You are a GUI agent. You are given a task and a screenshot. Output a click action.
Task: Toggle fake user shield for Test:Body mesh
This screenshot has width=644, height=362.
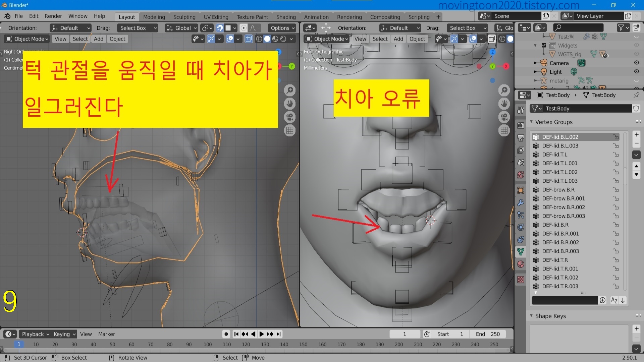coord(636,109)
